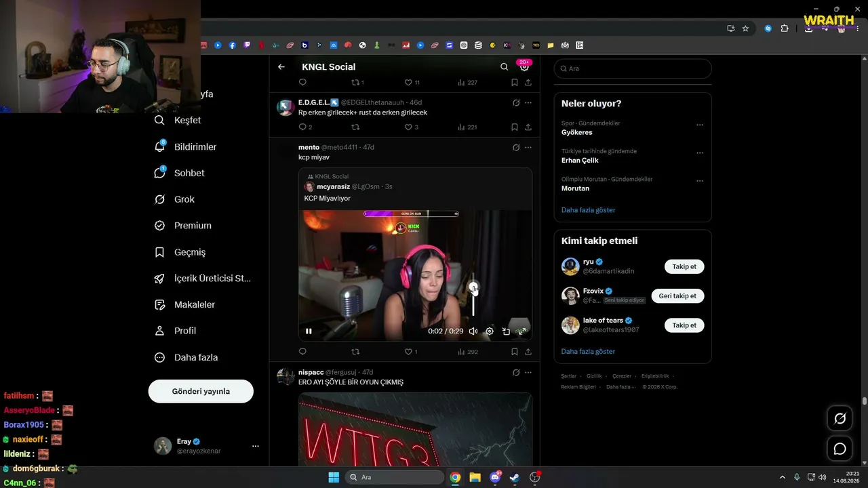Follow ryu with Takip et
The width and height of the screenshot is (868, 488).
[x=684, y=266]
